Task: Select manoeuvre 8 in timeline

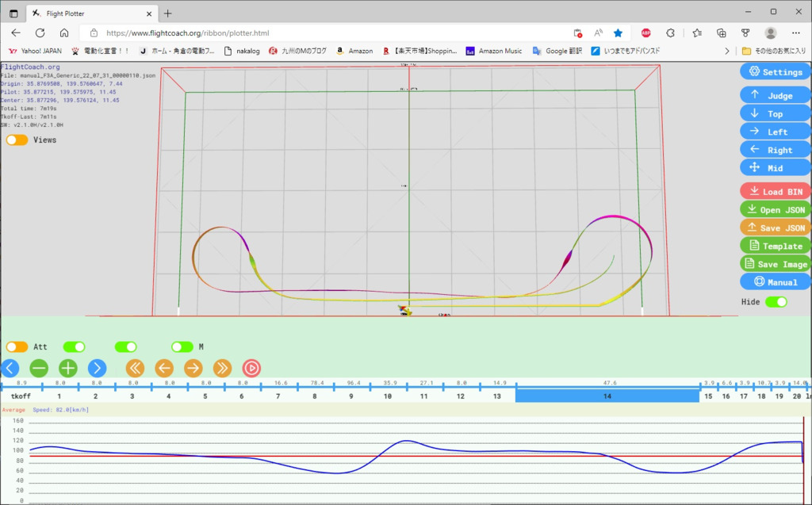Action: coord(314,396)
